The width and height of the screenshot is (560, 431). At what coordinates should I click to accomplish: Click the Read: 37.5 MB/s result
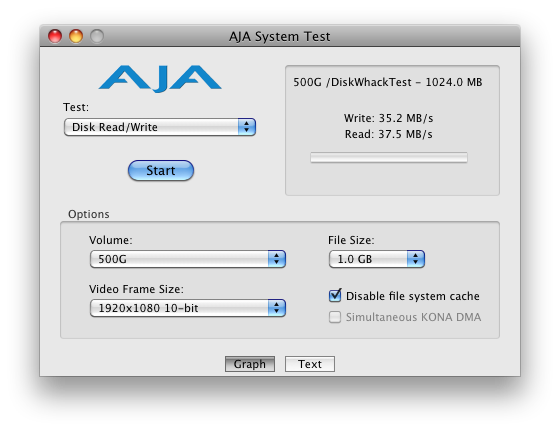click(388, 134)
